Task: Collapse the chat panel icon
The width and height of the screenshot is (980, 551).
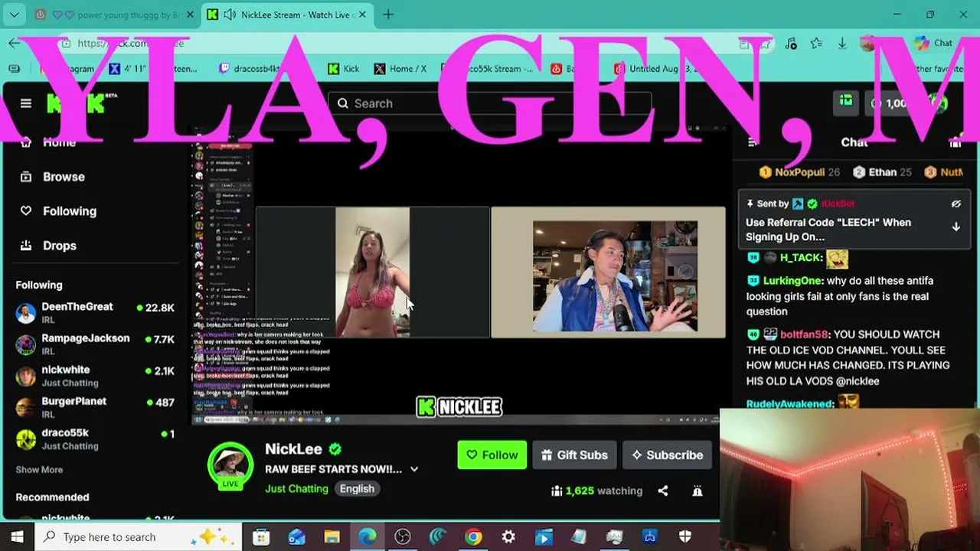Action: [x=753, y=142]
